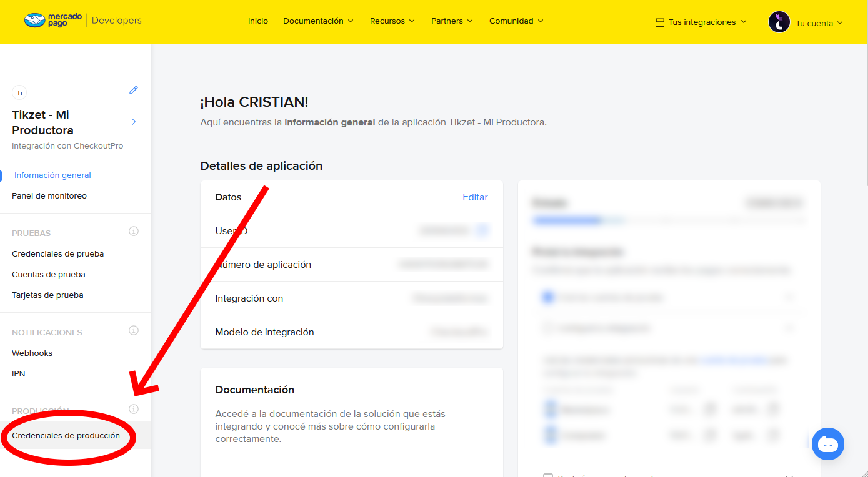Viewport: 868px width, 477px height.
Task: Go to Inicio in top navigation
Action: (x=258, y=21)
